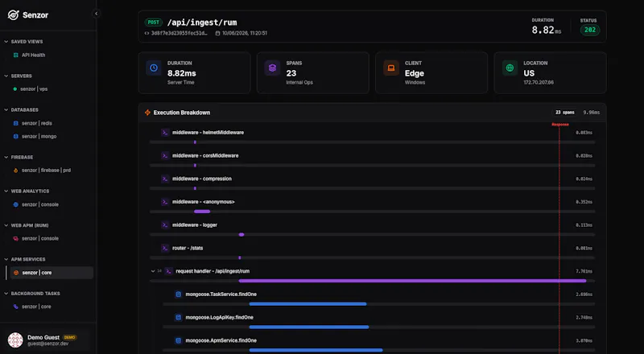Collapse the Saved Views section
The image size is (644, 354).
(x=6, y=42)
